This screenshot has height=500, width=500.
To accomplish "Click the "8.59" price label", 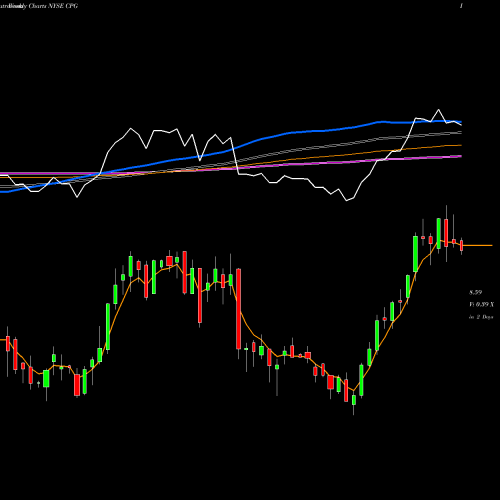I will point(476,293).
